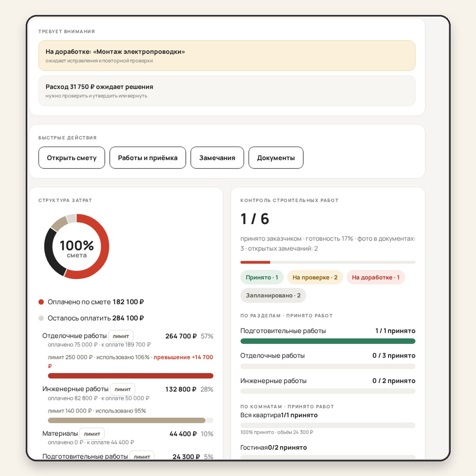Open the «Гостиная» room row
476x476 pixels.
(328, 451)
